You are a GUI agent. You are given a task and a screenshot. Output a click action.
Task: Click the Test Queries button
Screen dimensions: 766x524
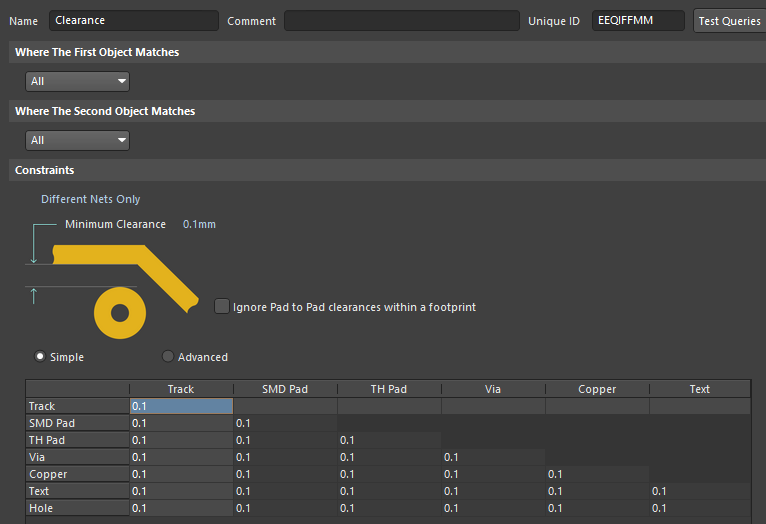pos(729,21)
